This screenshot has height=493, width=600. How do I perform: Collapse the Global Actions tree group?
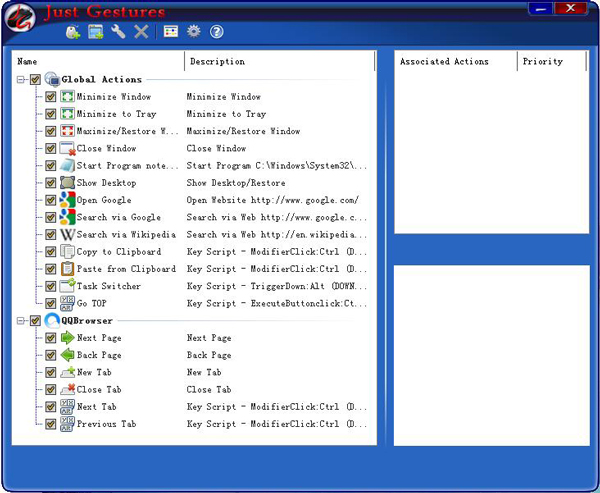pyautogui.click(x=21, y=80)
